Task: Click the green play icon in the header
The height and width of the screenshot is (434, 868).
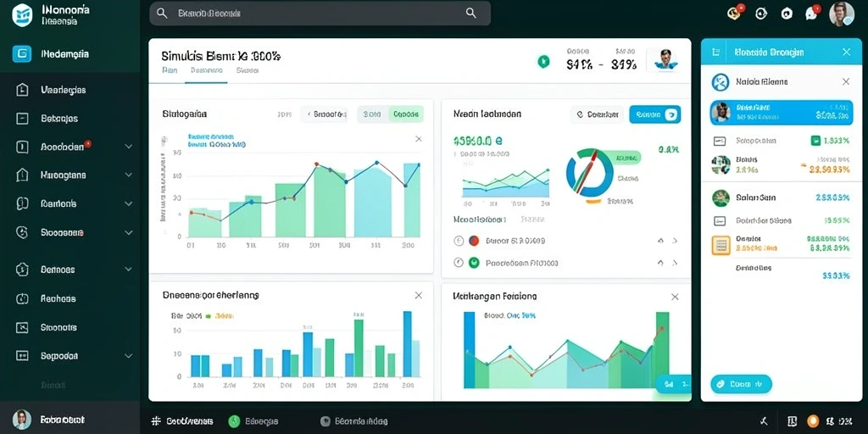Action: point(543,61)
